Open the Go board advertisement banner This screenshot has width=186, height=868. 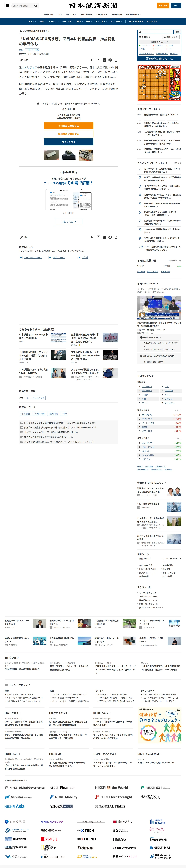pyautogui.click(x=159, y=83)
